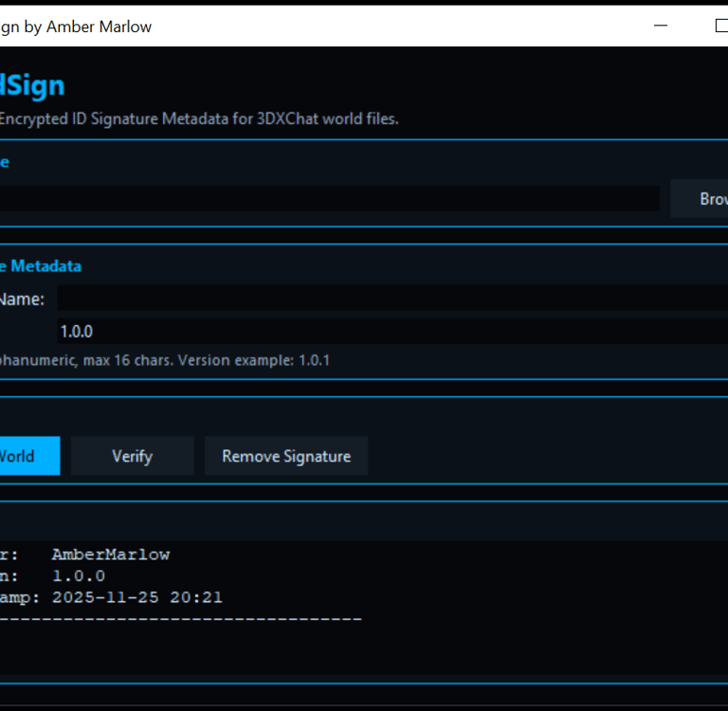Image resolution: width=728 pixels, height=711 pixels.
Task: Focus the world file path field
Action: [x=330, y=199]
